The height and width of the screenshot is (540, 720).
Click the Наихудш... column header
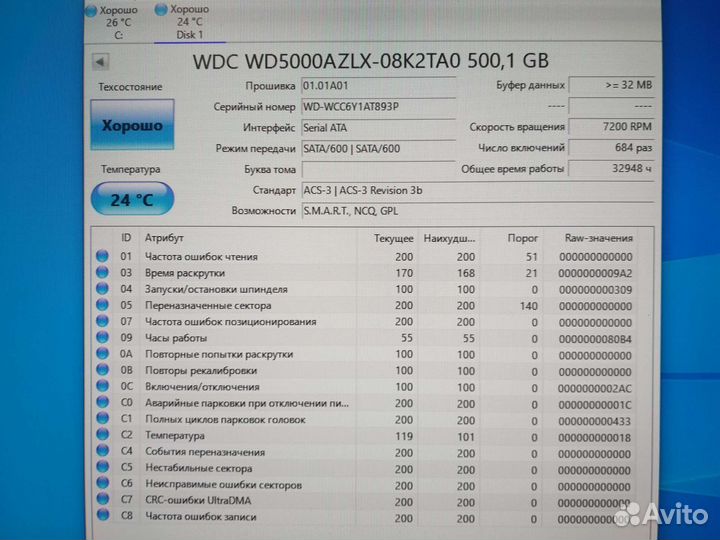click(x=449, y=238)
